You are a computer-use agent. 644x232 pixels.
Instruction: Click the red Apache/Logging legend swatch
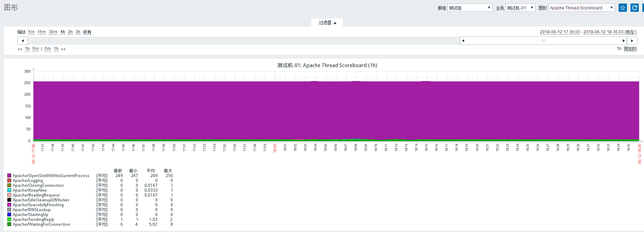[x=9, y=181]
